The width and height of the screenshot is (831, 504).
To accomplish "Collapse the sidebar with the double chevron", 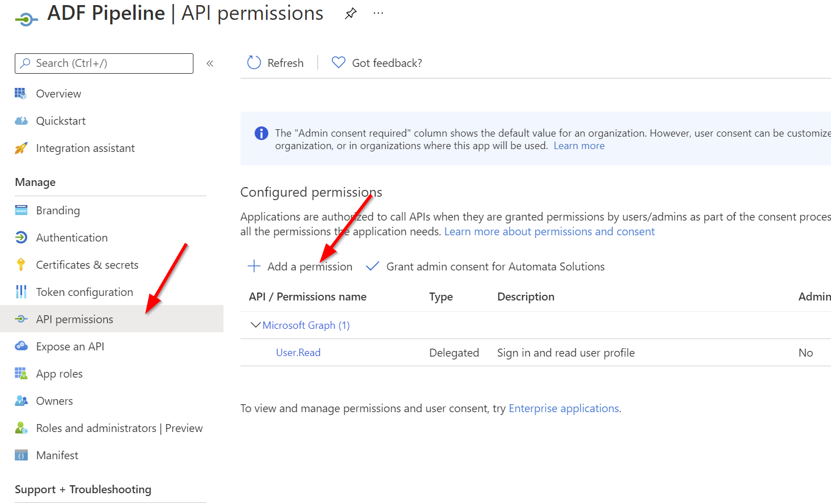I will (x=210, y=63).
